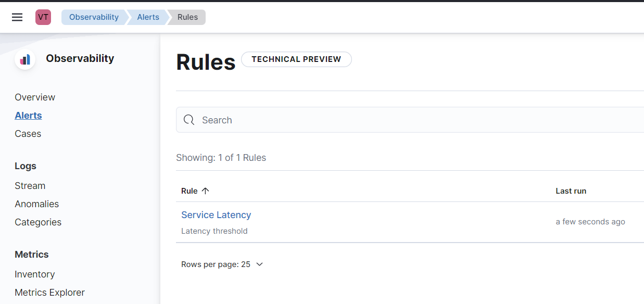This screenshot has width=644, height=304.
Task: Open Categories in the Logs section
Action: coord(38,222)
